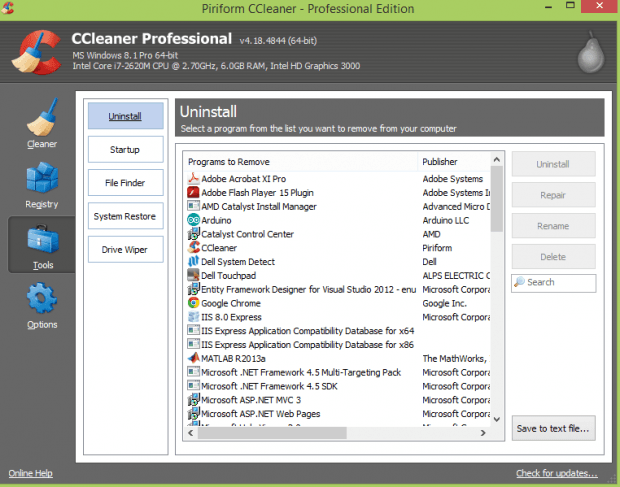Click the IIS 8.0 Express icon

click(x=193, y=317)
